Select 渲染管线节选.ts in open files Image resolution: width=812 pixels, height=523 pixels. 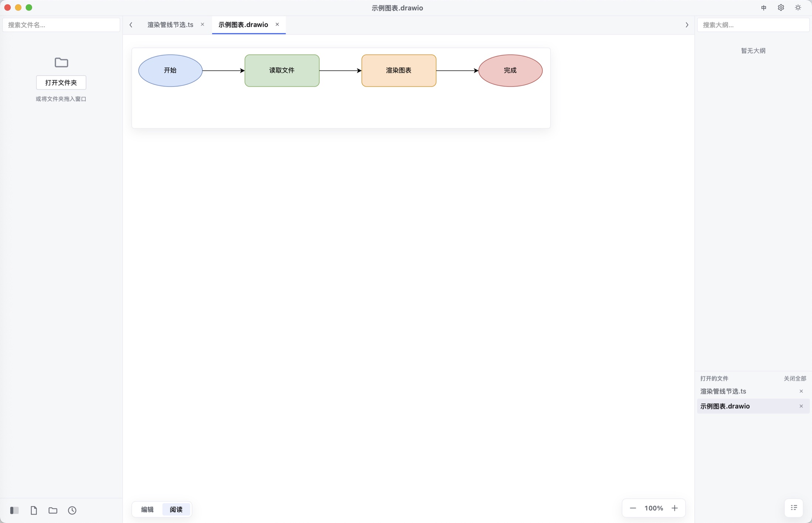click(753, 391)
